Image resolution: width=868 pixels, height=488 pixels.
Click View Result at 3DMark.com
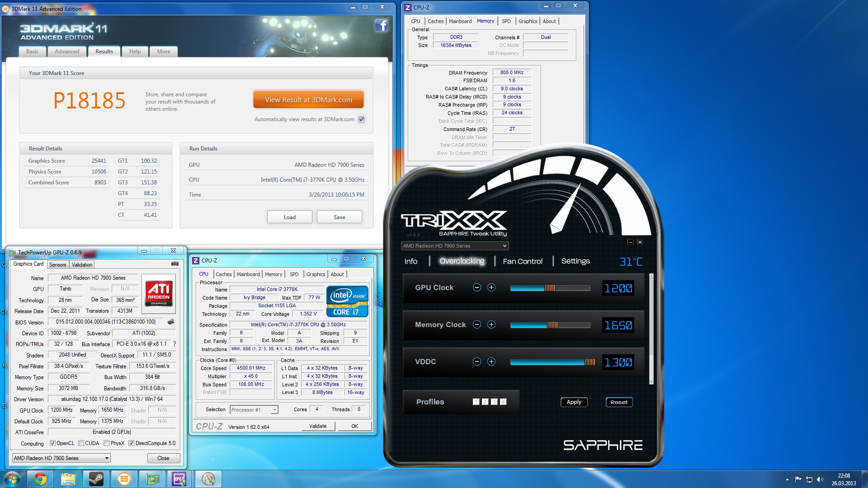[x=308, y=100]
